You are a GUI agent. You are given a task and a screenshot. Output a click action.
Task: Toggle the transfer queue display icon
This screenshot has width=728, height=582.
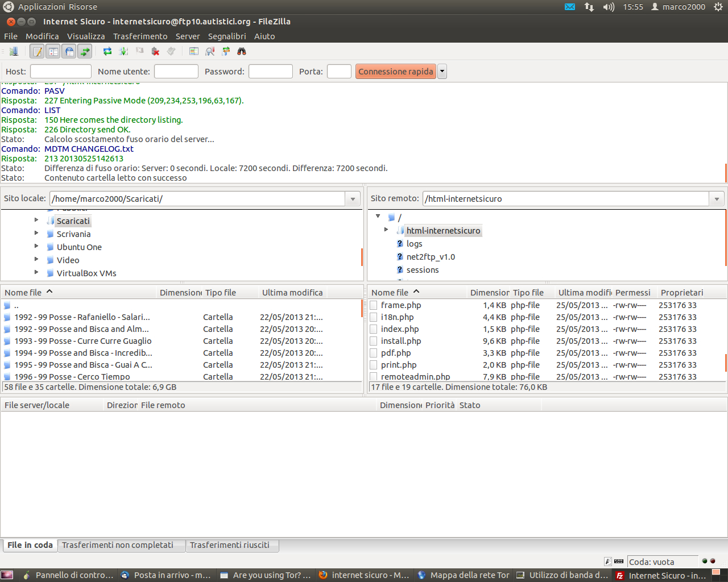(85, 52)
